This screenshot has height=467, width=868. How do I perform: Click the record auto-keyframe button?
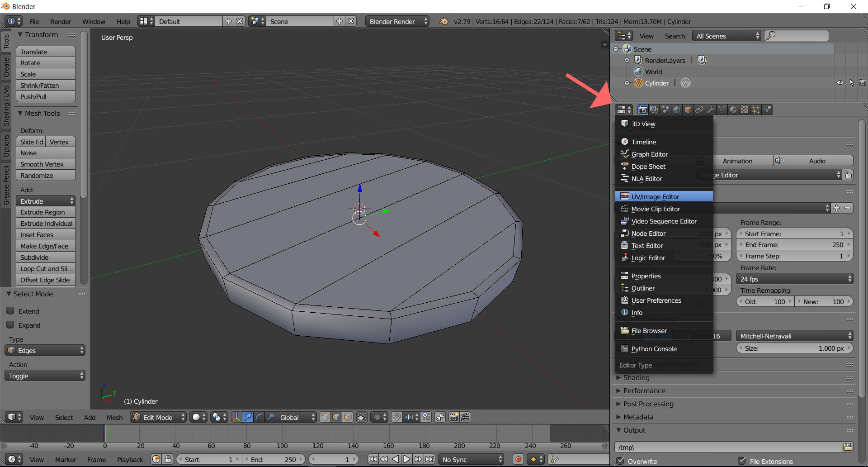pyautogui.click(x=518, y=459)
